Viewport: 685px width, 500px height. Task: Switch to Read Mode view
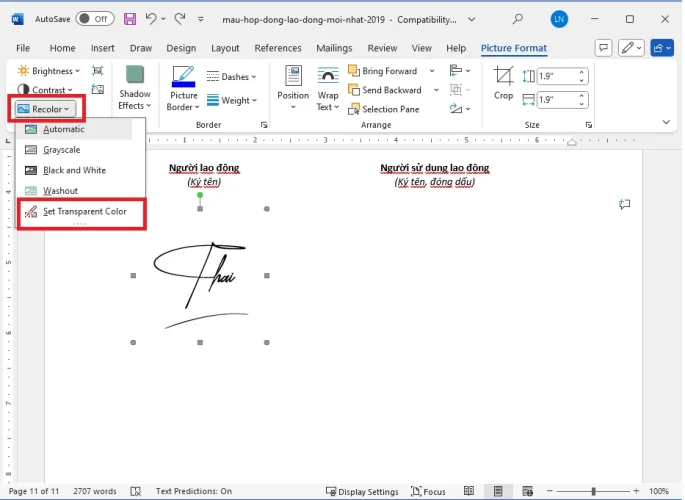point(469,491)
